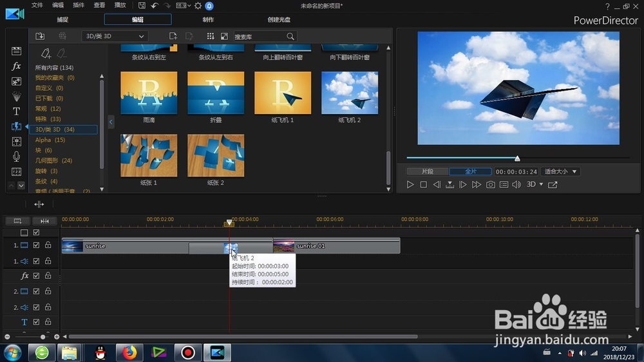Switch the library to the grid view icon
The height and width of the screenshot is (362, 644).
tap(211, 36)
